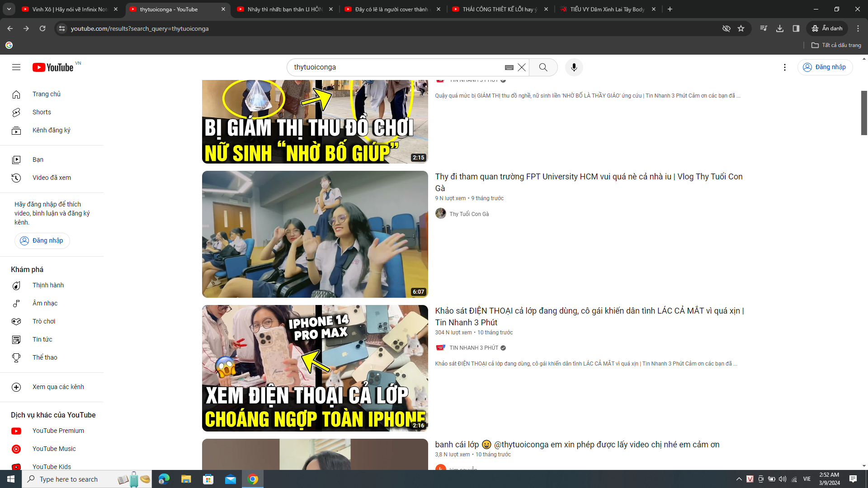This screenshot has width=868, height=488.
Task: Bookmark this page with star icon
Action: pos(741,28)
